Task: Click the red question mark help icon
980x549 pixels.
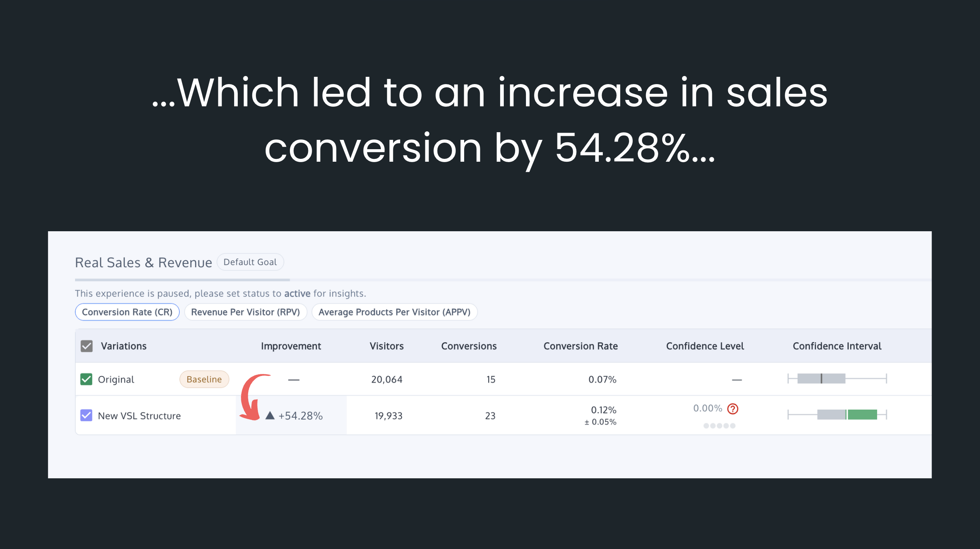Action: [x=733, y=409]
